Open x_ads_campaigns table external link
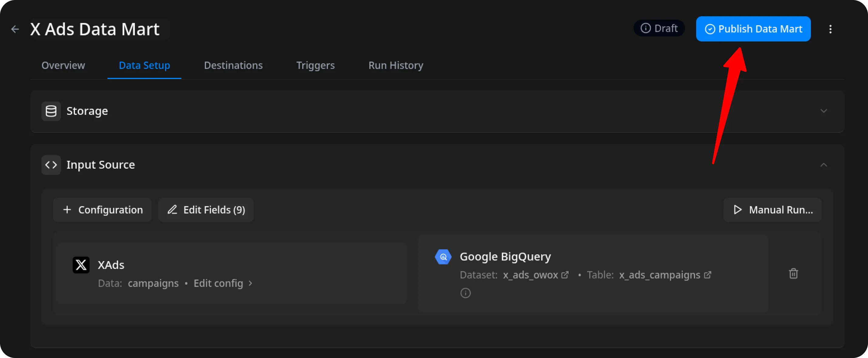Image resolution: width=868 pixels, height=358 pixels. 708,275
